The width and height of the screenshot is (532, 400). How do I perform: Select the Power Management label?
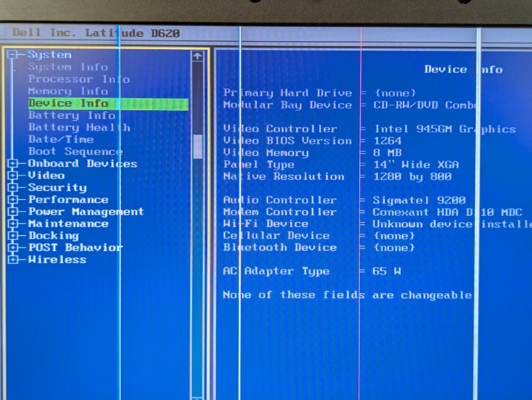point(86,212)
